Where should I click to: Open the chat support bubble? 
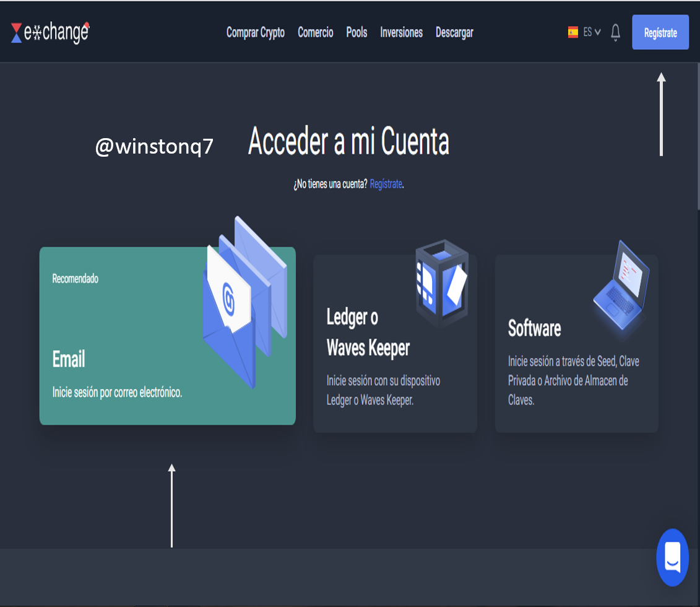(x=672, y=557)
